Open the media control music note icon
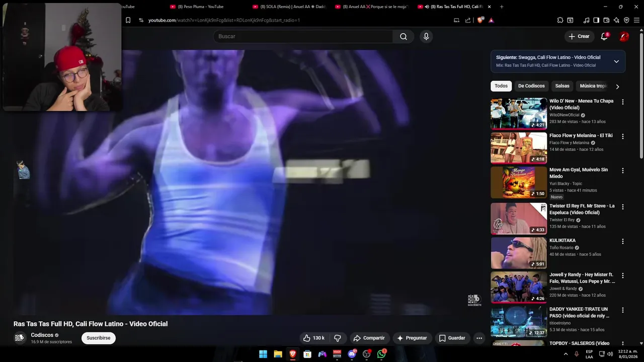 586,20
